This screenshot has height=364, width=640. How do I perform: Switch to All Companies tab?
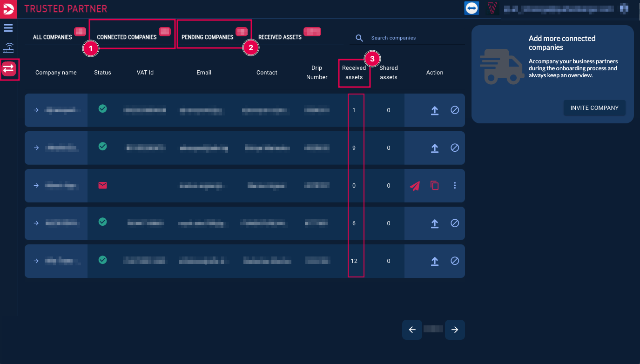click(x=52, y=37)
